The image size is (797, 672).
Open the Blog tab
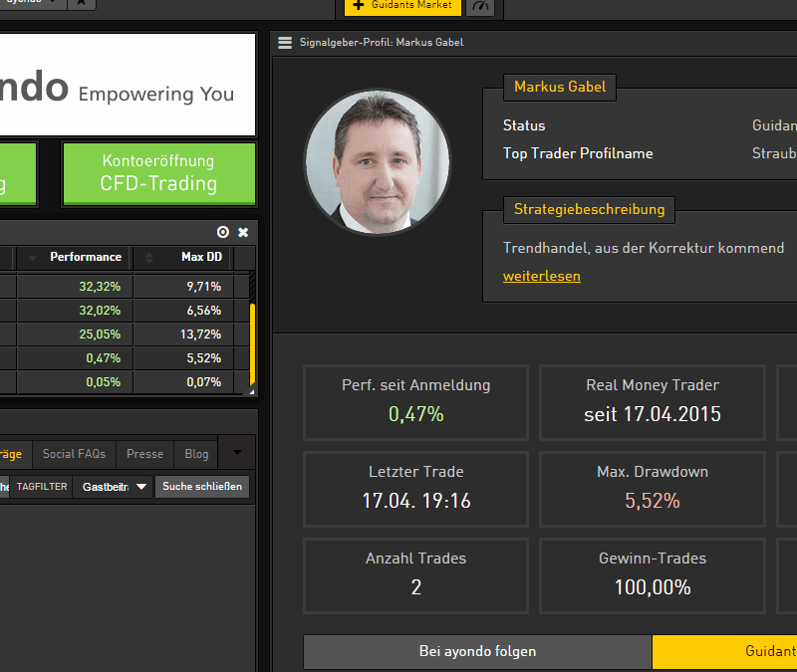pos(196,454)
